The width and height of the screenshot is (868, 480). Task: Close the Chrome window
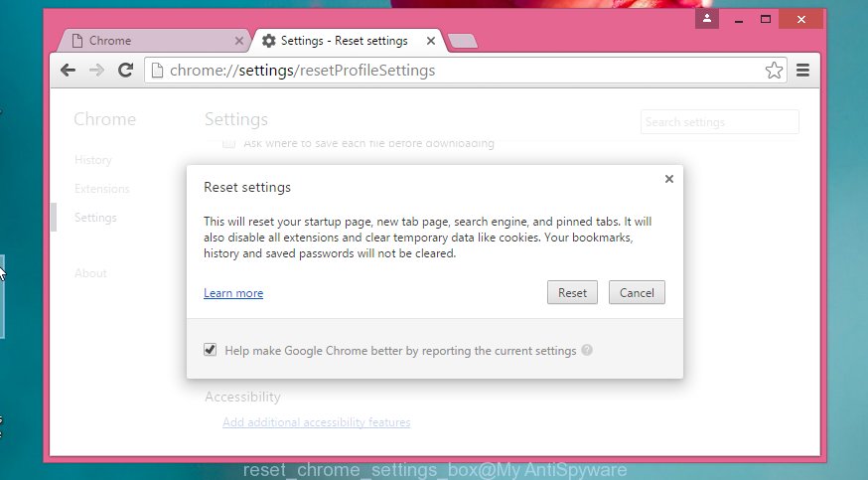pos(801,19)
